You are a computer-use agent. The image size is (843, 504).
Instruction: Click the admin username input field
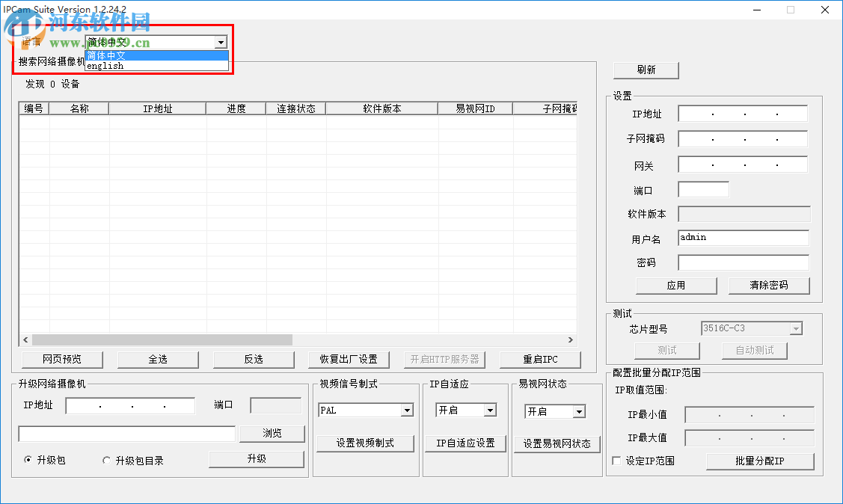[743, 237]
